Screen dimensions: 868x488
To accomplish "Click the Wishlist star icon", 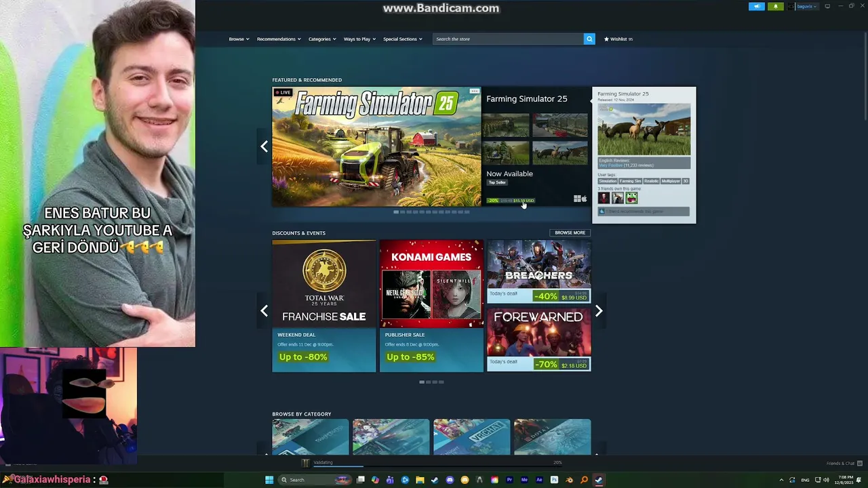I will [607, 39].
